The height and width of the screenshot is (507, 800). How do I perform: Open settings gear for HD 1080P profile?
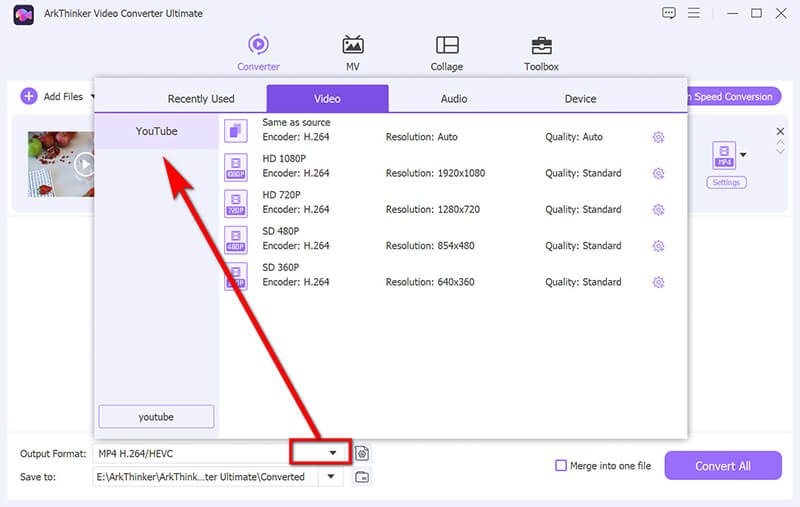(x=658, y=173)
